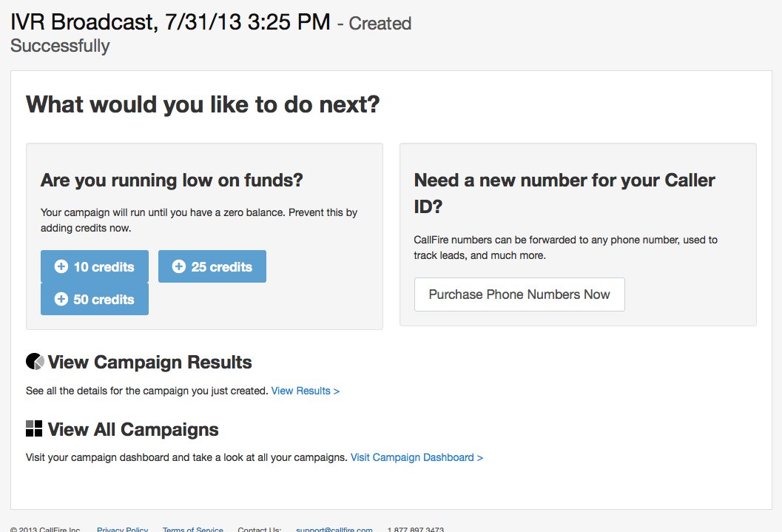Open the View Results link
The image size is (782, 532).
click(x=305, y=391)
